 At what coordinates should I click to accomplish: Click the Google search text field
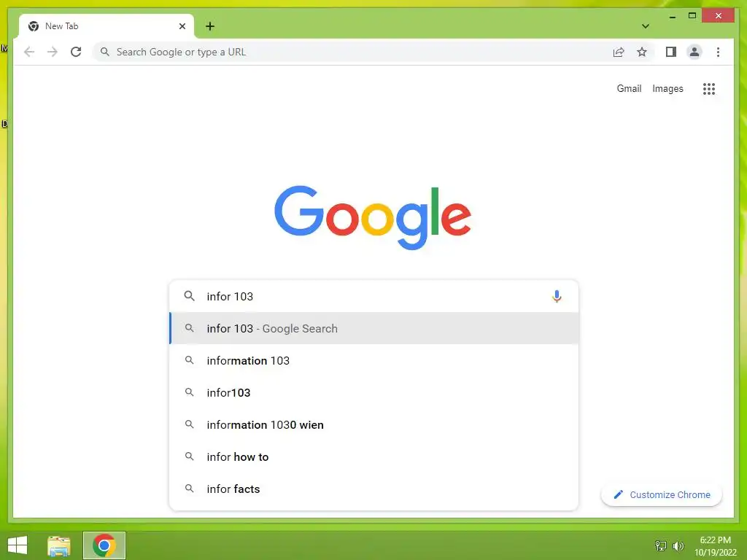[x=374, y=296]
